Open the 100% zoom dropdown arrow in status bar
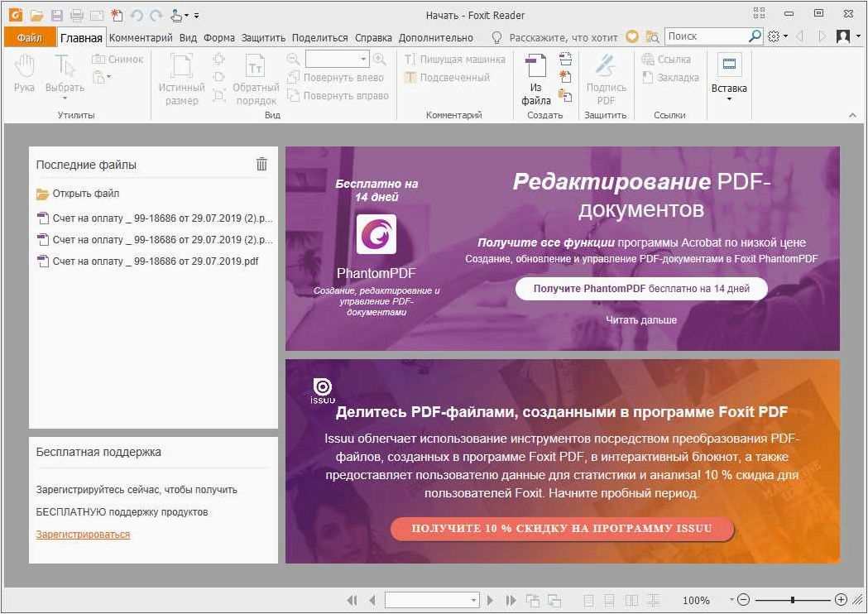The height and width of the screenshot is (614, 868). pos(731,600)
